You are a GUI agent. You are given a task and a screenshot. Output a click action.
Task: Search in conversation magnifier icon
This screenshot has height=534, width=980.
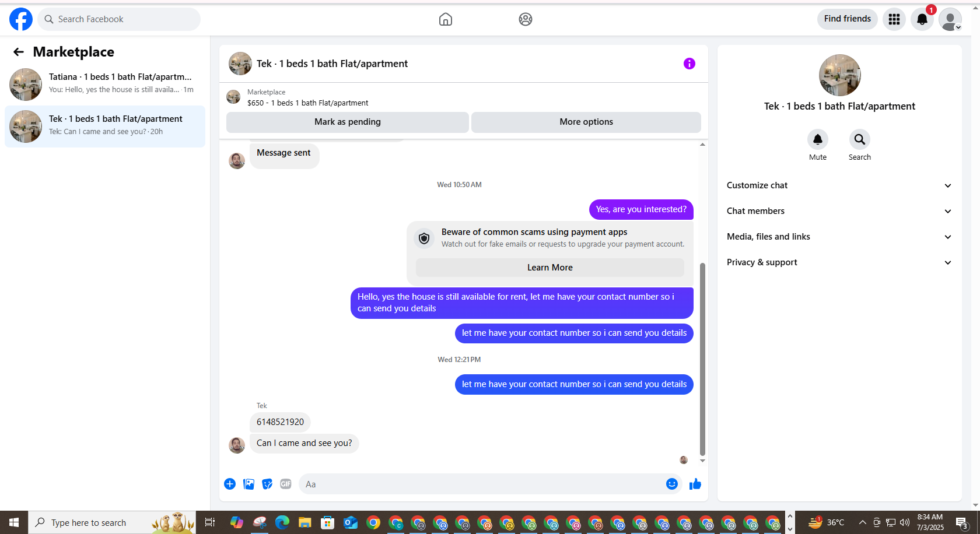[860, 139]
